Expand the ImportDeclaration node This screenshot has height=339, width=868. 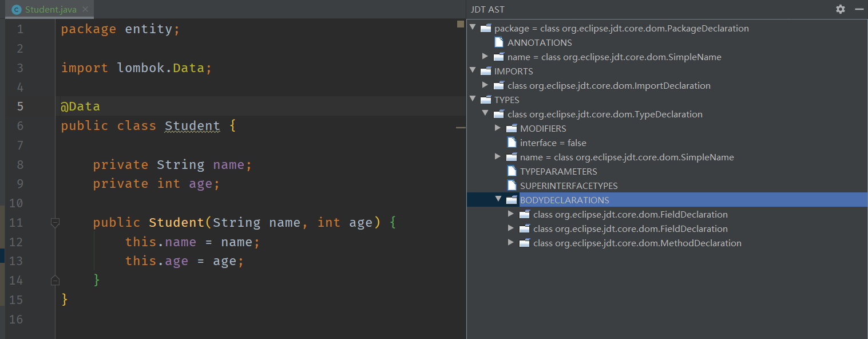[485, 85]
